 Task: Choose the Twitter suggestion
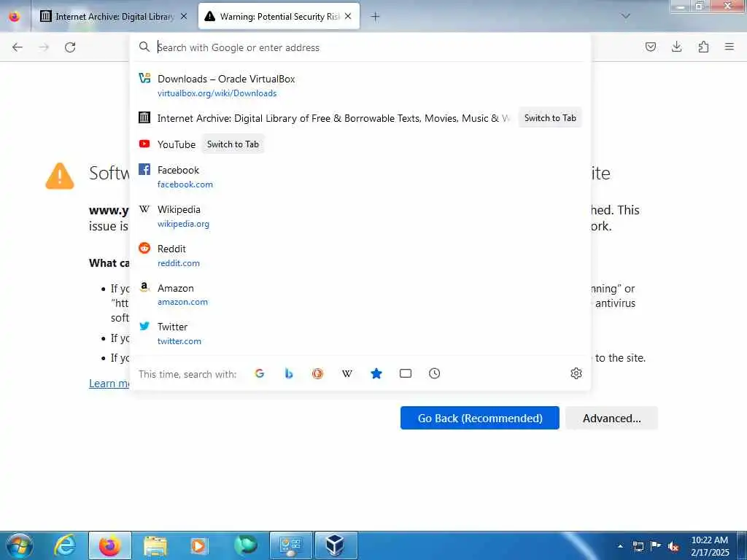click(x=360, y=334)
